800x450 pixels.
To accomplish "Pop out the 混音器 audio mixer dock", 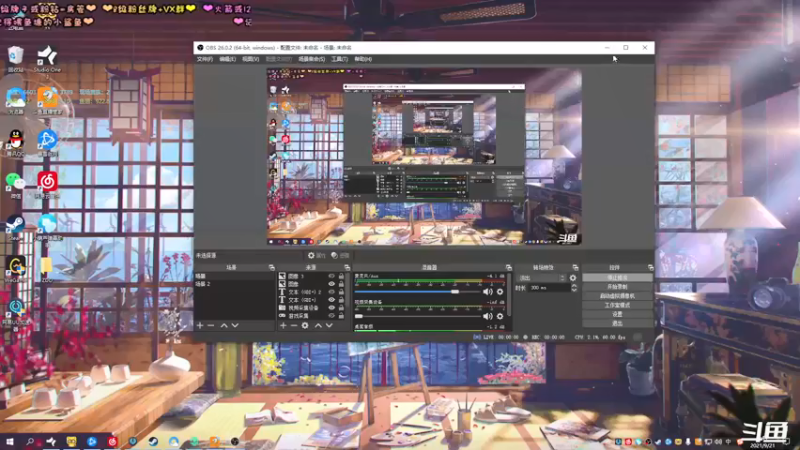I will coord(508,267).
